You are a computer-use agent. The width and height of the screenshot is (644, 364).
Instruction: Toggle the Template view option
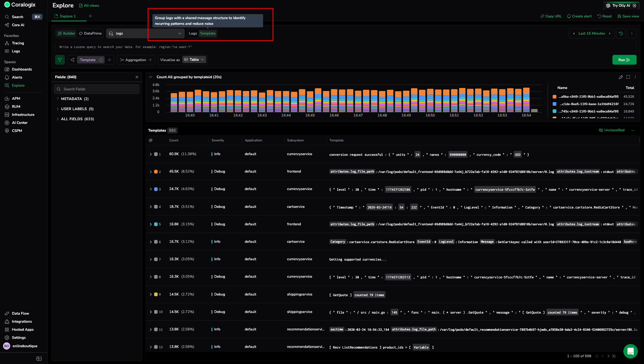point(208,34)
